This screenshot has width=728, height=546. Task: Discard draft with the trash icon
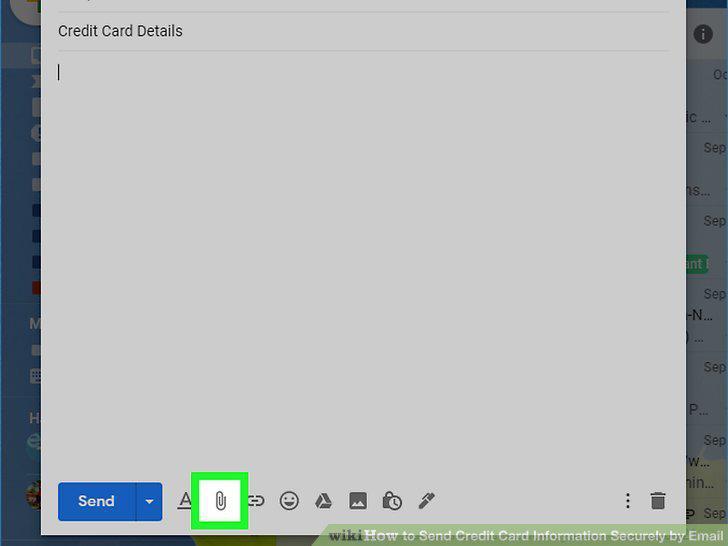(x=658, y=501)
